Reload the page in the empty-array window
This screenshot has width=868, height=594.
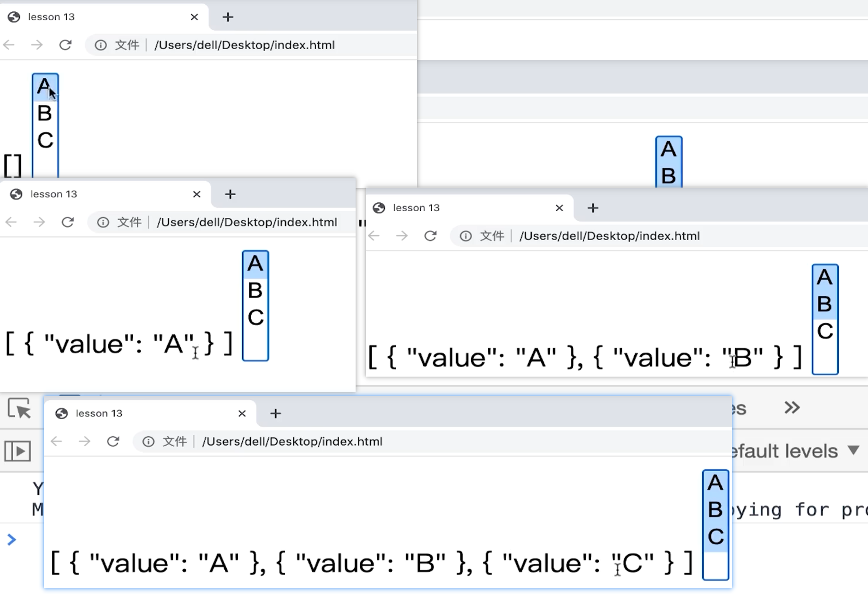point(65,45)
